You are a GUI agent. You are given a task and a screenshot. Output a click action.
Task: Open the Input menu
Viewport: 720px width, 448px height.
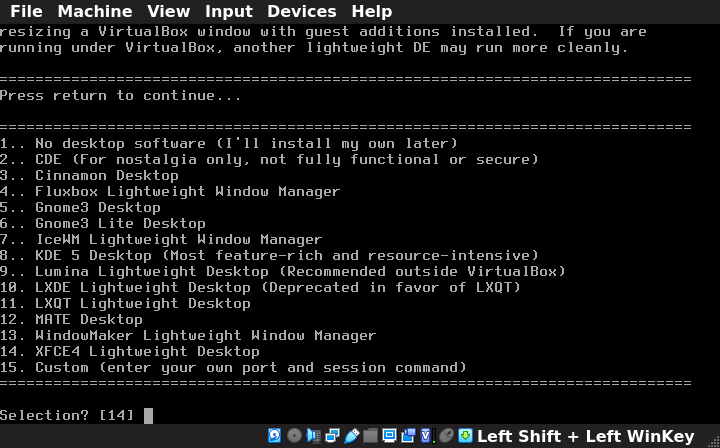click(229, 11)
